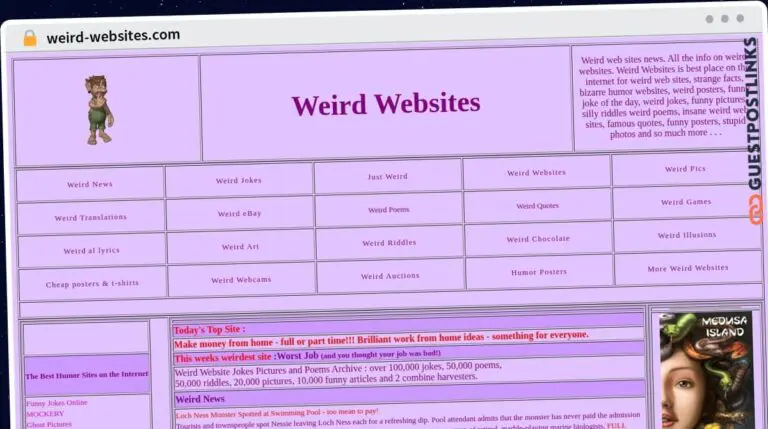Open the Weird Pics menu link
The height and width of the screenshot is (429, 768).
click(x=685, y=169)
